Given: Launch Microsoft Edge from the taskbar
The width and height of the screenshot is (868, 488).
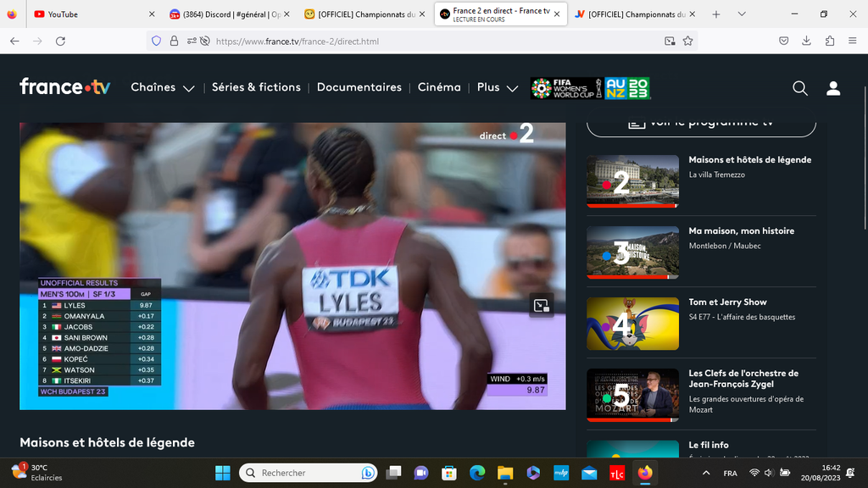Looking at the screenshot, I should (477, 473).
